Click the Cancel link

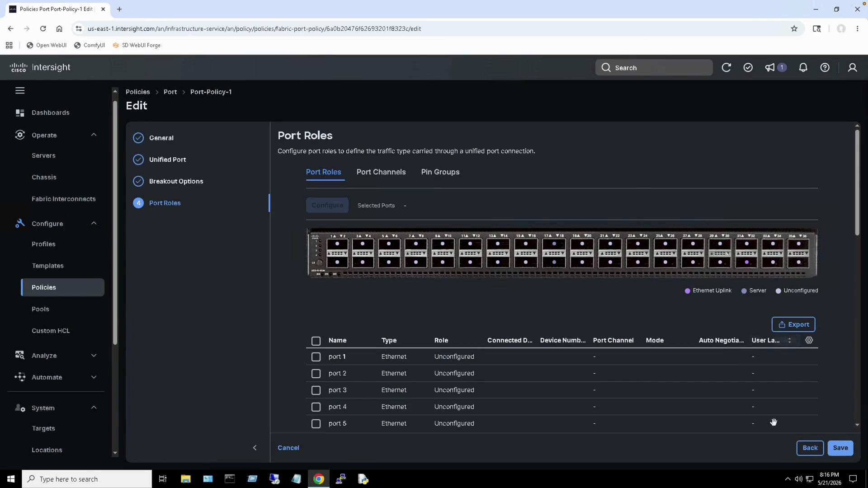288,448
